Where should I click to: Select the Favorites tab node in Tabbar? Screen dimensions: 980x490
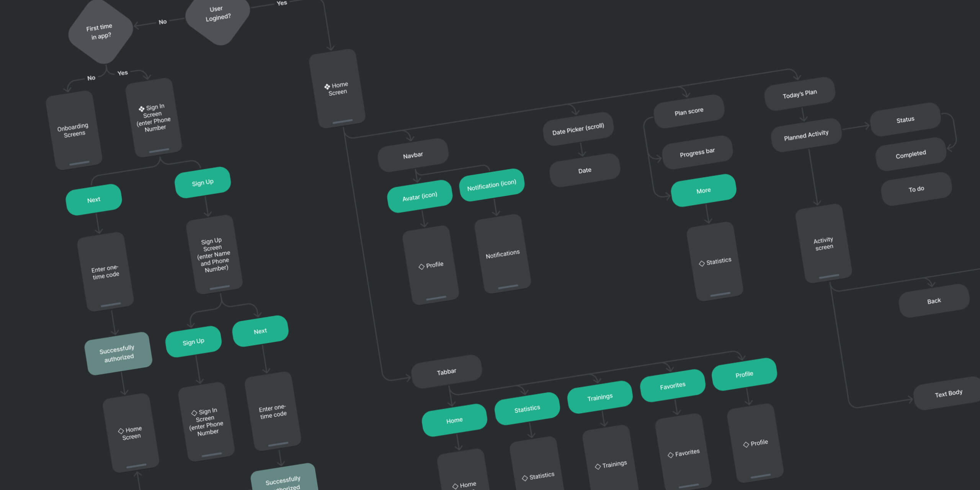pos(672,386)
